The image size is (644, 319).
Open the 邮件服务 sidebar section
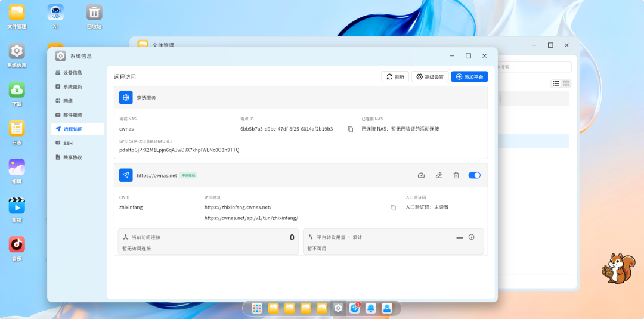pos(77,115)
